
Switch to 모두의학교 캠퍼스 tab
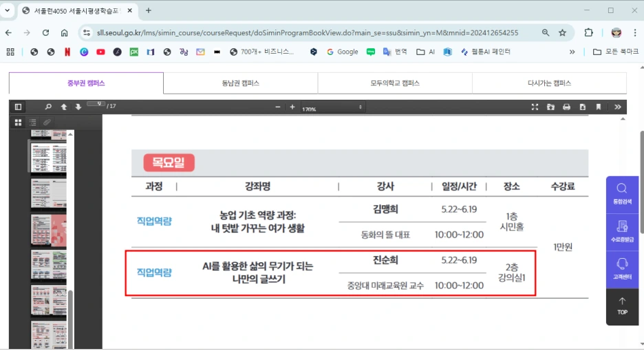(395, 83)
